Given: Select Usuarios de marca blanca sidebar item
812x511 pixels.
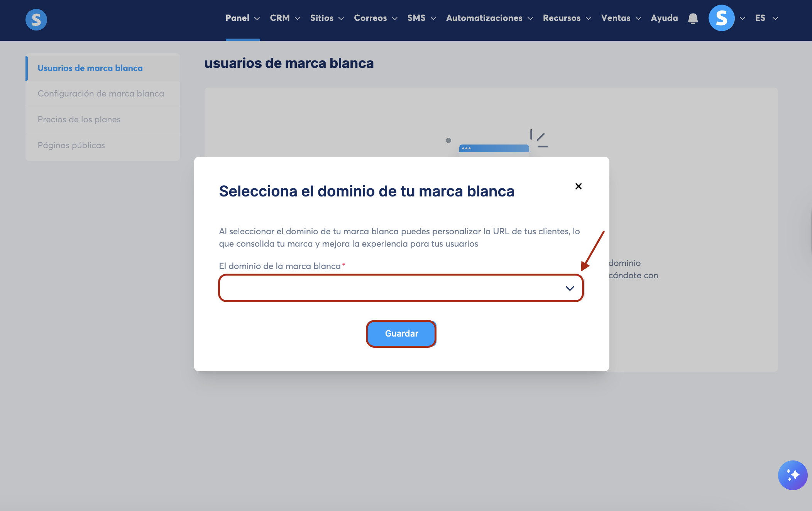Looking at the screenshot, I should 90,68.
